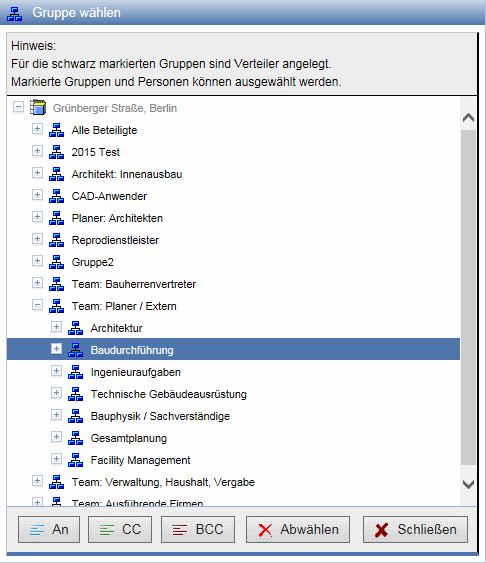The image size is (486, 563).
Task: Click the BCC button
Action: tap(198, 529)
